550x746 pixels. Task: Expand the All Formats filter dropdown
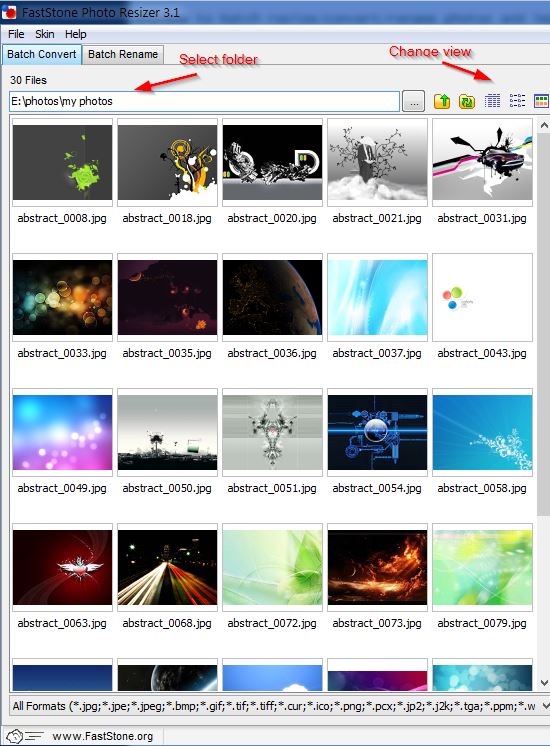pyautogui.click(x=545, y=706)
